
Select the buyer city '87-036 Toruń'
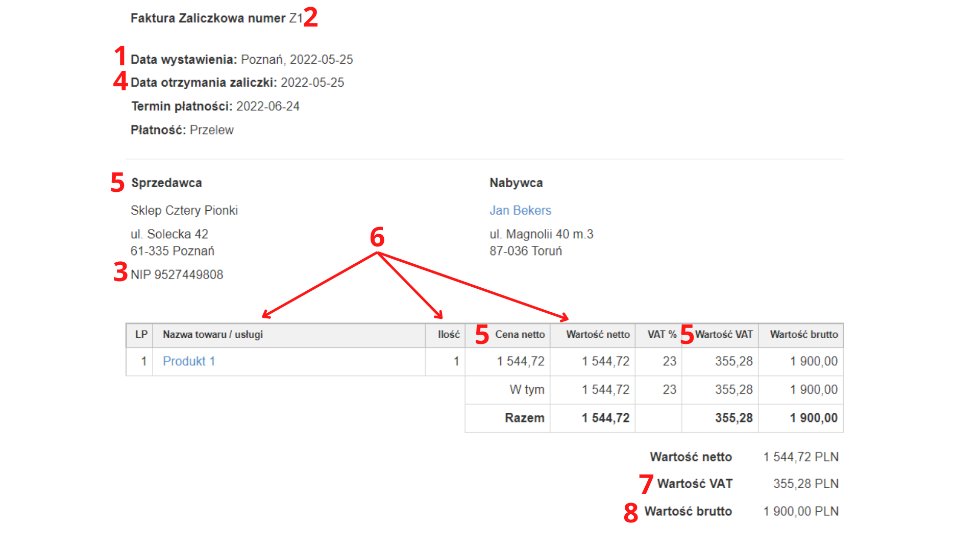[x=526, y=251]
